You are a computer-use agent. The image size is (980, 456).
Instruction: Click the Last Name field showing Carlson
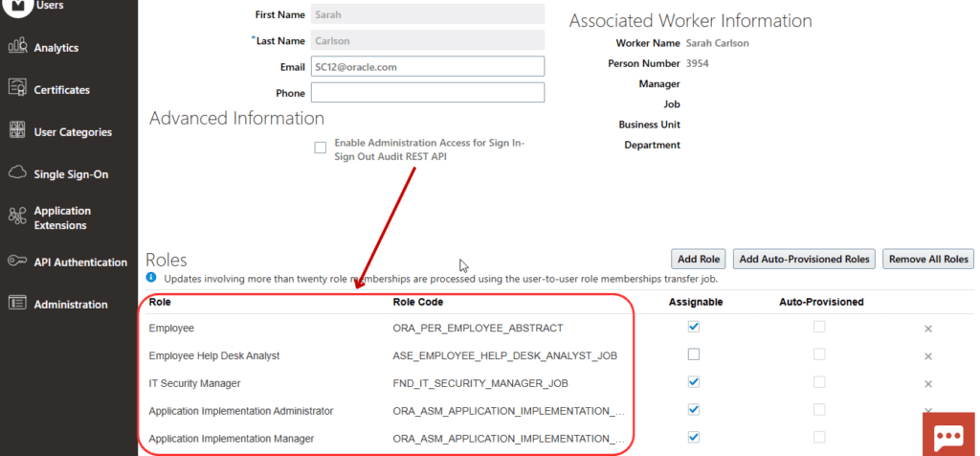pyautogui.click(x=428, y=40)
